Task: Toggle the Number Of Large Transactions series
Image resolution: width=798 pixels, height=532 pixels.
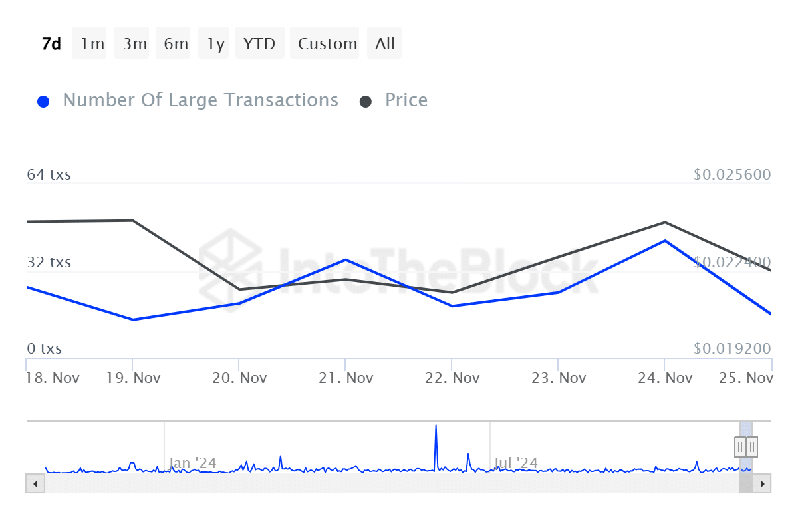Action: (x=200, y=100)
